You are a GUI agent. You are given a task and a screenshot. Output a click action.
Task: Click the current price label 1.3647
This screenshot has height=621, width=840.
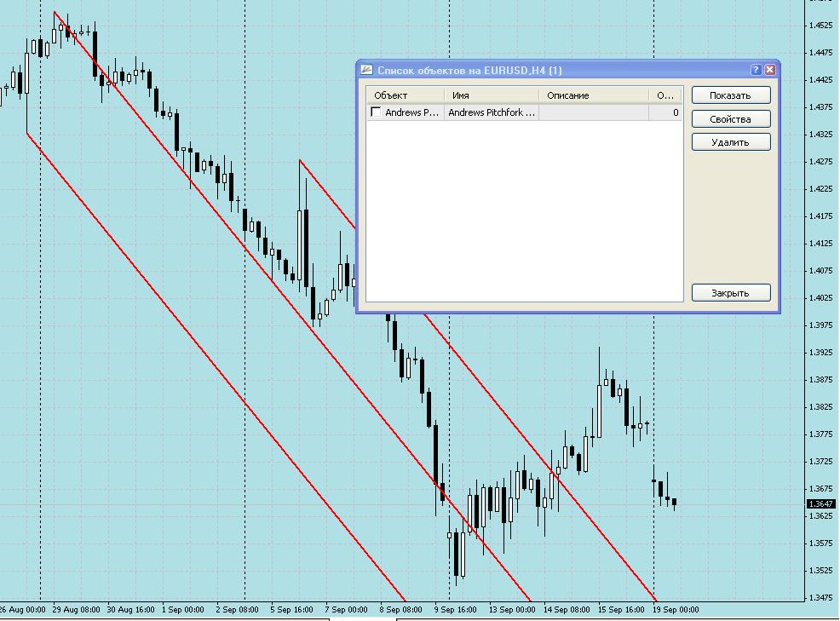pyautogui.click(x=820, y=503)
